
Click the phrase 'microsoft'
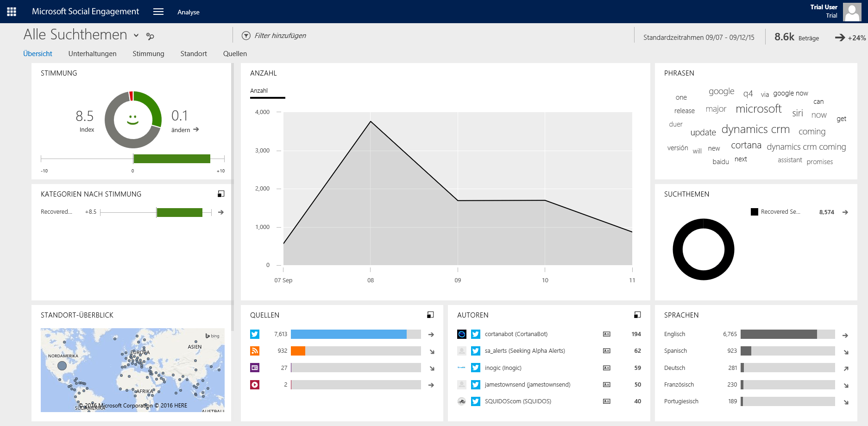[x=758, y=109]
